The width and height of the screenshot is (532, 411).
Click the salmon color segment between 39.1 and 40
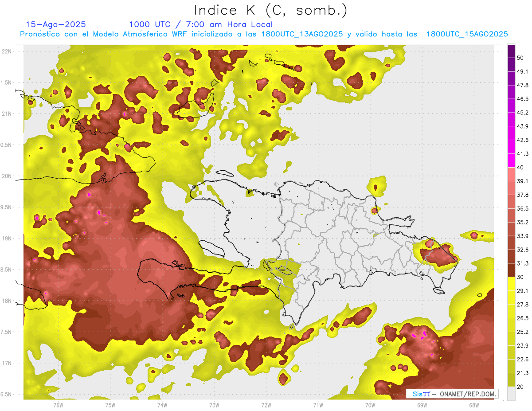511,174
